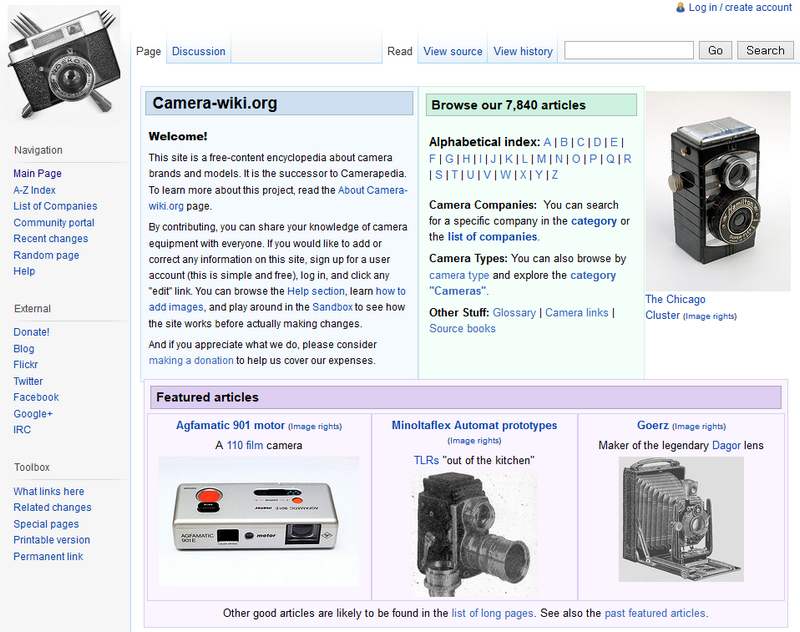The image size is (800, 632).
Task: Open the A-Z Index link
Action: pos(34,190)
